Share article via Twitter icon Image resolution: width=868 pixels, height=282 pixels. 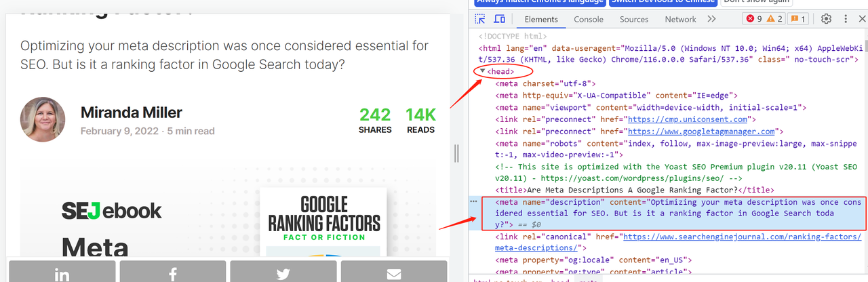tap(283, 273)
